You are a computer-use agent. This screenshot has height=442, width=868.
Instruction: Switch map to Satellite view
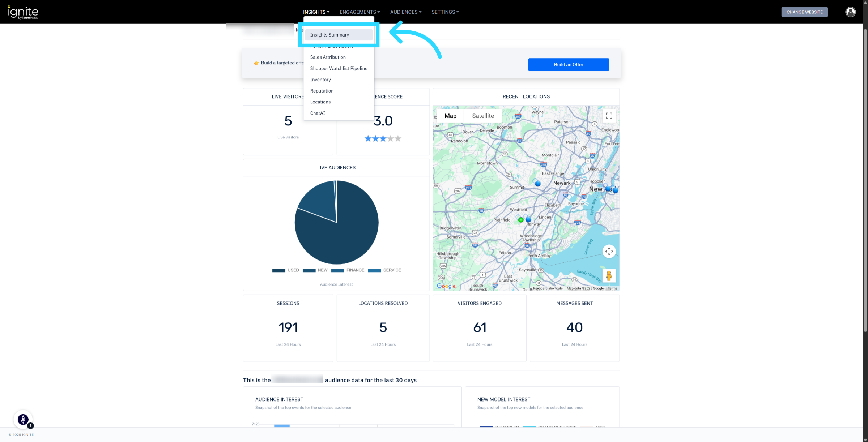[x=483, y=116]
